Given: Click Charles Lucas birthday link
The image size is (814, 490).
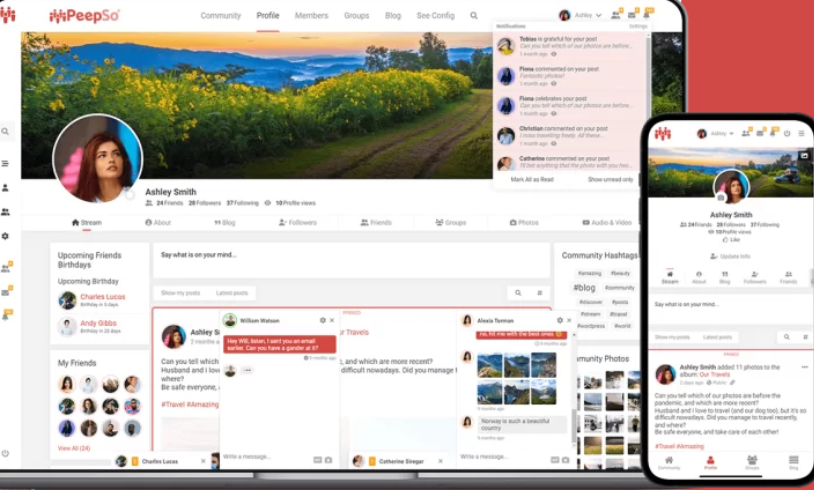Looking at the screenshot, I should 102,297.
